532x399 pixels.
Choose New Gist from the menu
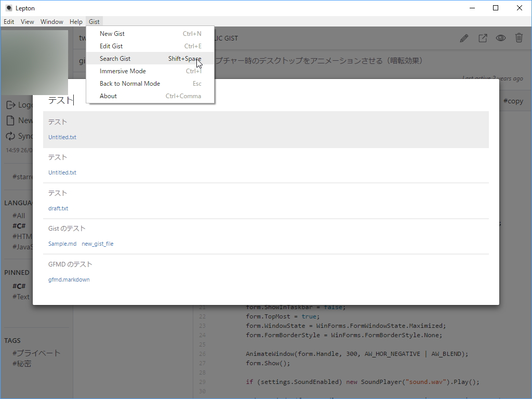[x=150, y=34]
